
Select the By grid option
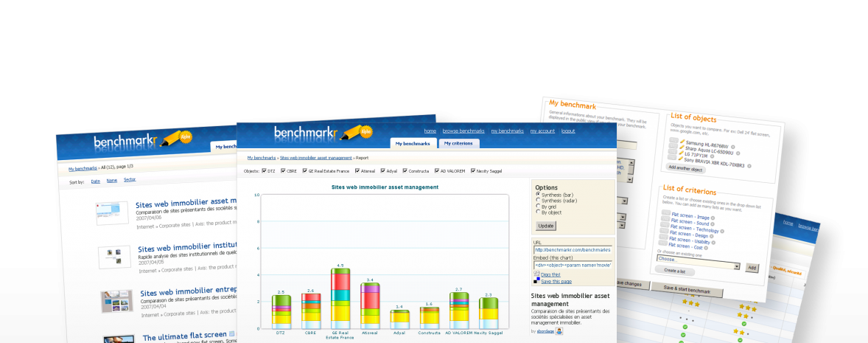point(537,206)
